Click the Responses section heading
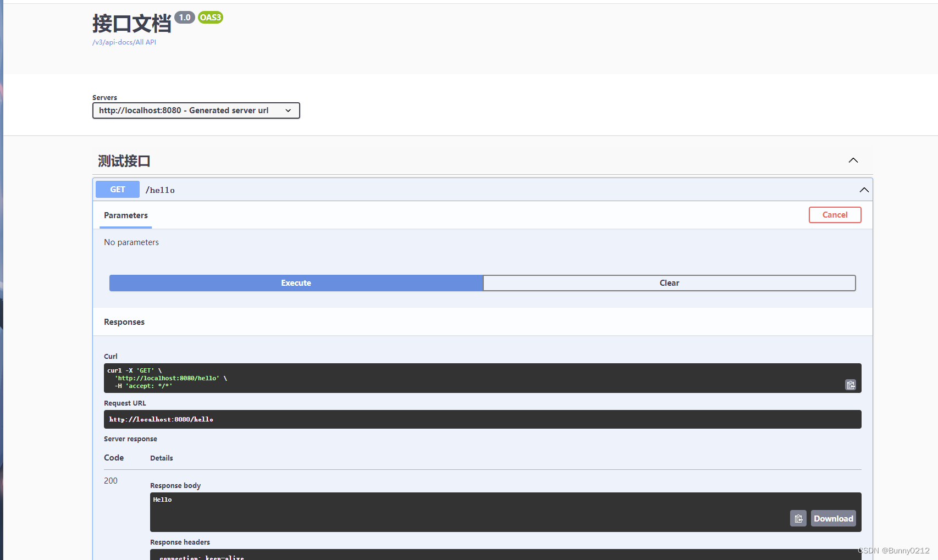 click(124, 322)
